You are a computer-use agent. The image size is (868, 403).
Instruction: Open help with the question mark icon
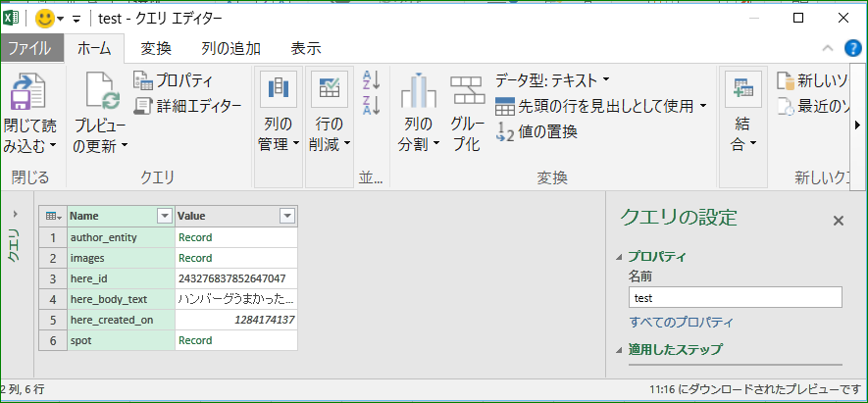tap(853, 49)
